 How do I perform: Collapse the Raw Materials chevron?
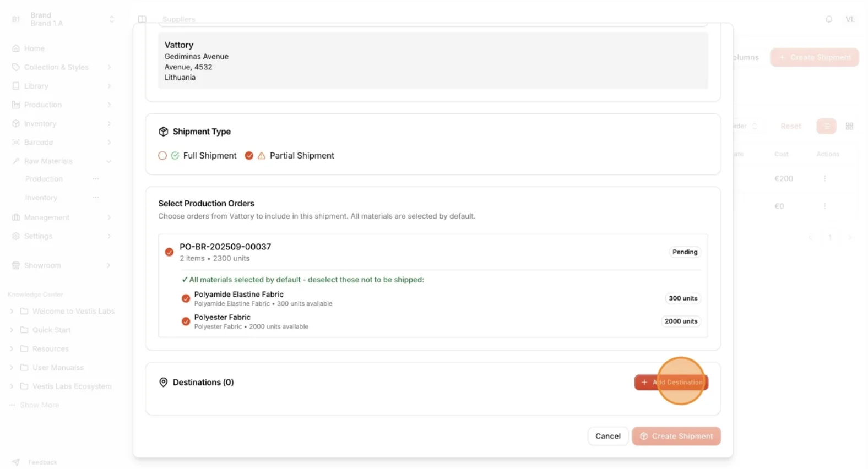point(109,161)
